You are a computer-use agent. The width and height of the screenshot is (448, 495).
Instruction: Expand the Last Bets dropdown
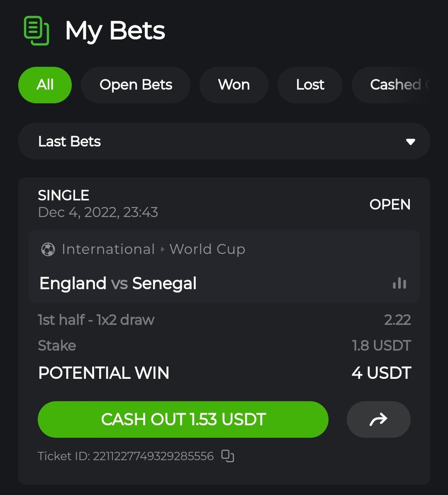click(x=224, y=141)
